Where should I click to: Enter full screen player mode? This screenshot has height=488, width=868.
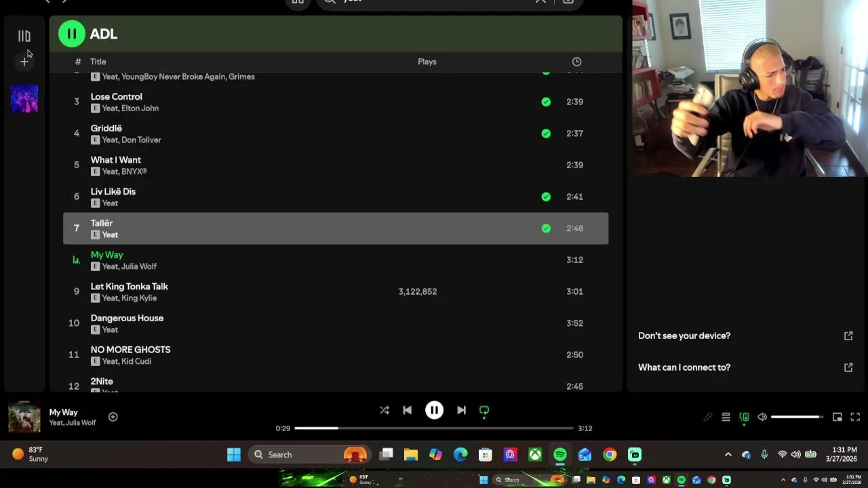point(855,417)
